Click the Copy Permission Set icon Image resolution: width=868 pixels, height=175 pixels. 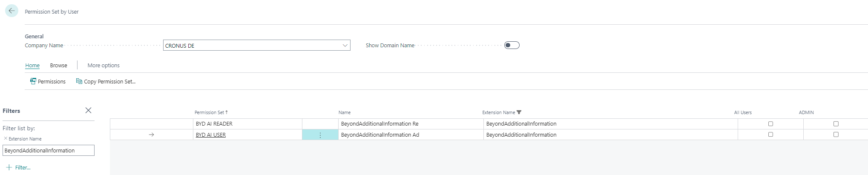[x=79, y=81]
